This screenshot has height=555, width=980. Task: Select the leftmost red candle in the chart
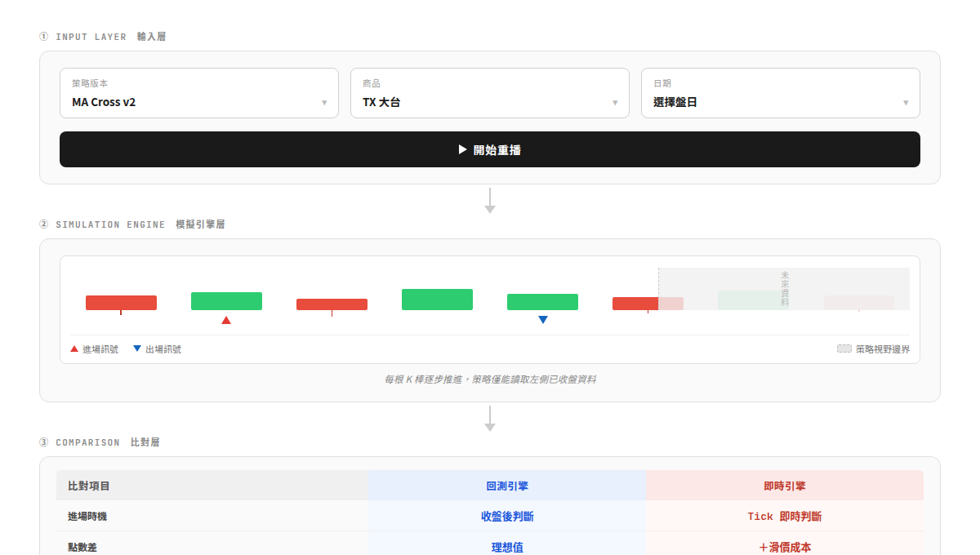(121, 303)
